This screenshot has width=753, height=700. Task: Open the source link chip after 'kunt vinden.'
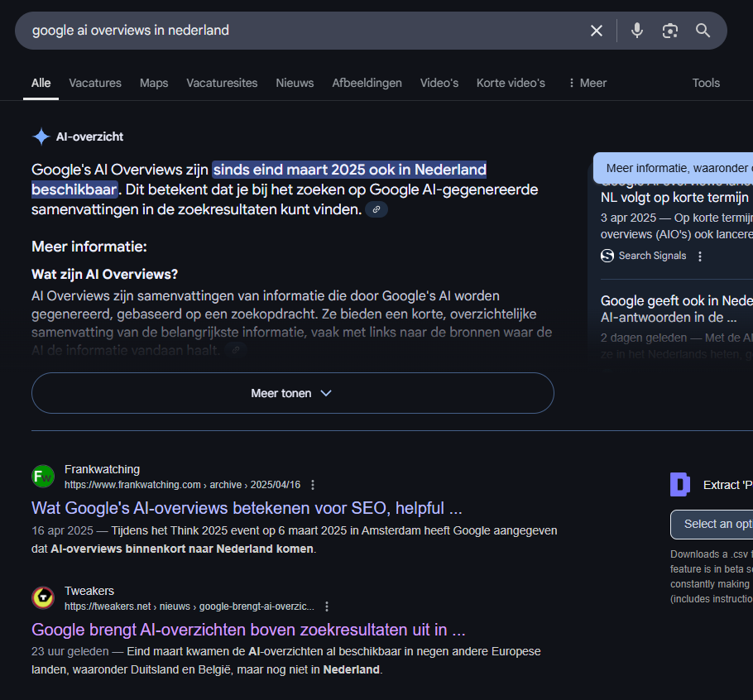point(376,209)
